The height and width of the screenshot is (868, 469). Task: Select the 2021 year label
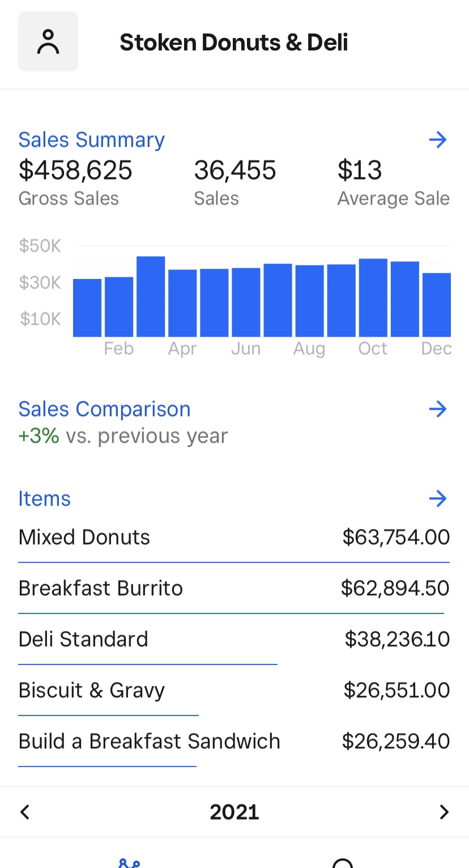point(234,812)
